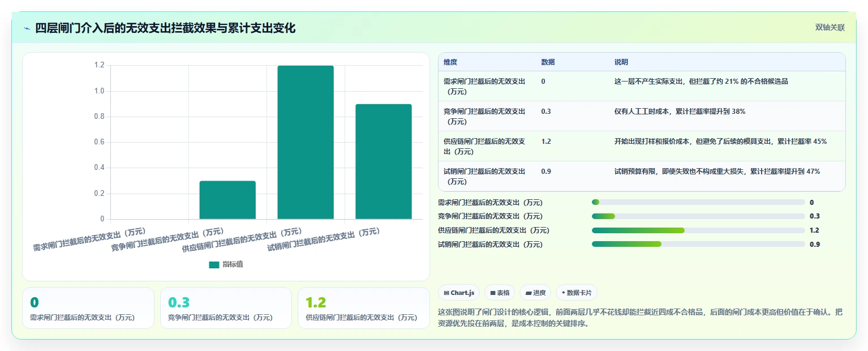868x351 pixels.
Task: Click the 进度 tag
Action: click(535, 293)
